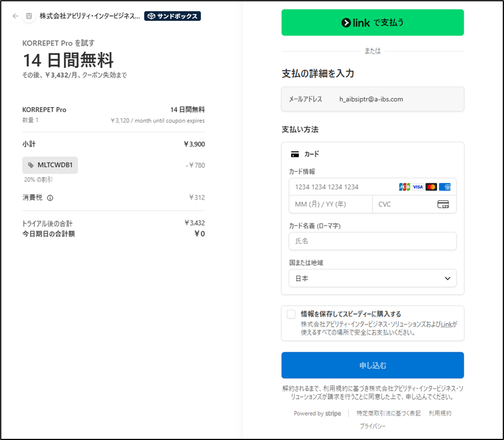This screenshot has width=504, height=440.
Task: Open the プライバシー privacy link
Action: tap(372, 426)
